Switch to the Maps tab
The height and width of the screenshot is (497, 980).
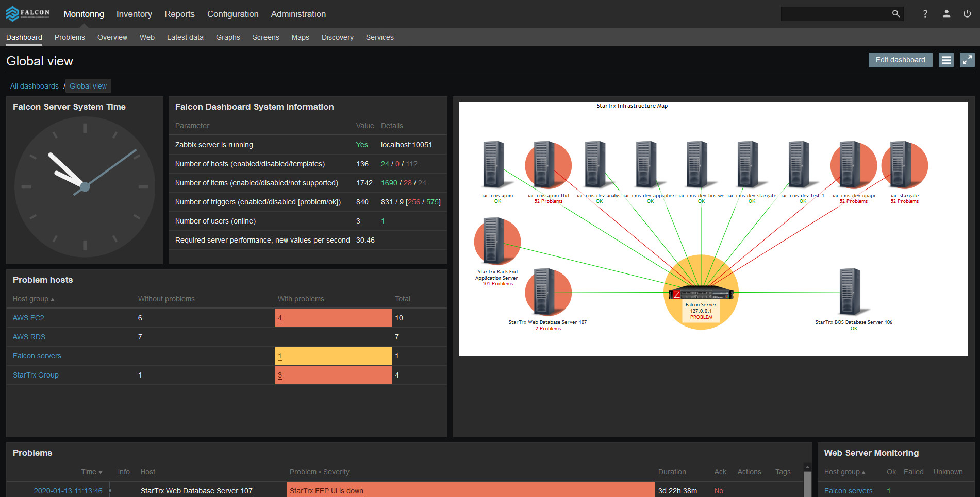tap(301, 37)
